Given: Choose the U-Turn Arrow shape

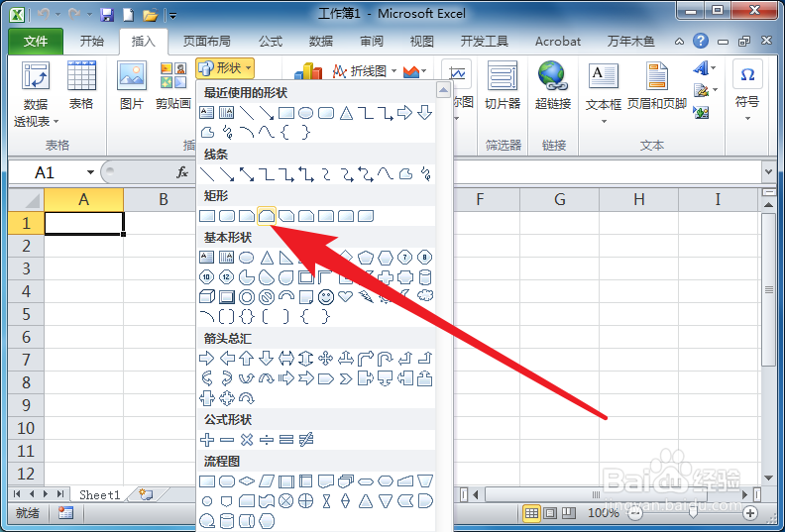Looking at the screenshot, I should click(x=386, y=358).
